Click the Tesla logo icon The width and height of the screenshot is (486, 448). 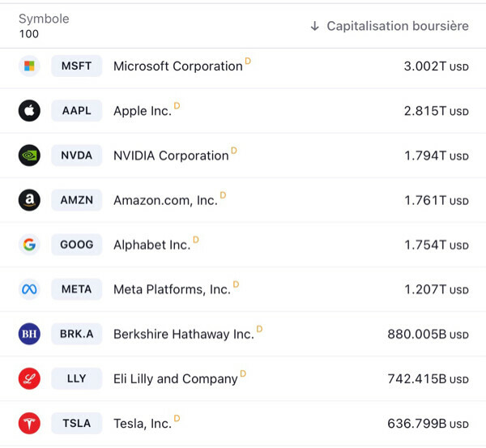click(29, 423)
